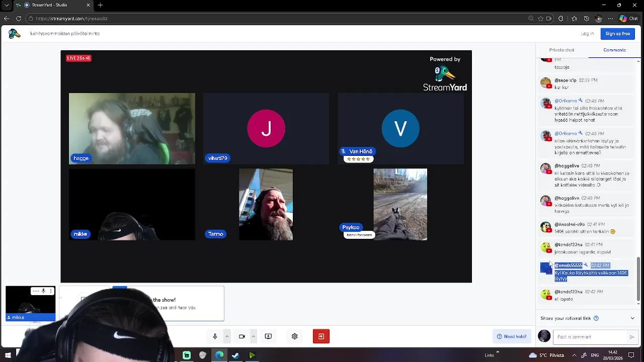Viewport: 644px width, 362px height.
Task: Click the mic icon on mikke preview
Action: point(43,291)
